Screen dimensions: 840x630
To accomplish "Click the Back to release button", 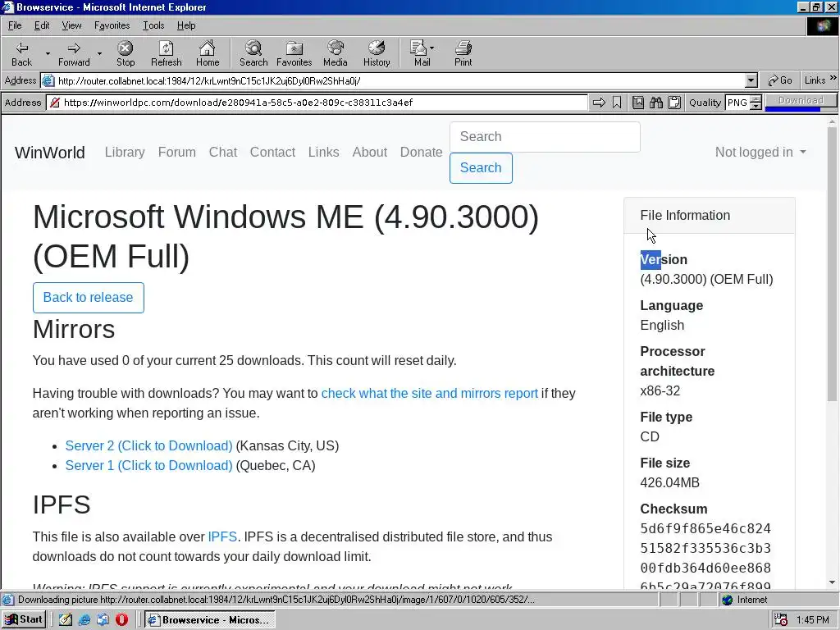I will point(89,297).
